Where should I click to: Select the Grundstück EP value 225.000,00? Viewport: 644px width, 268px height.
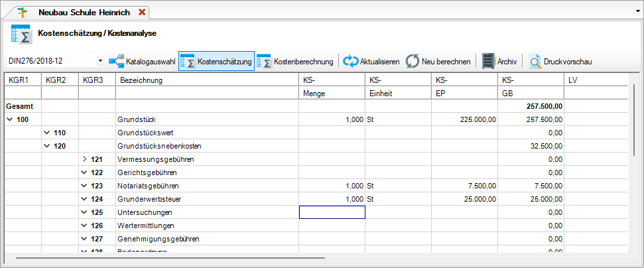(x=464, y=119)
